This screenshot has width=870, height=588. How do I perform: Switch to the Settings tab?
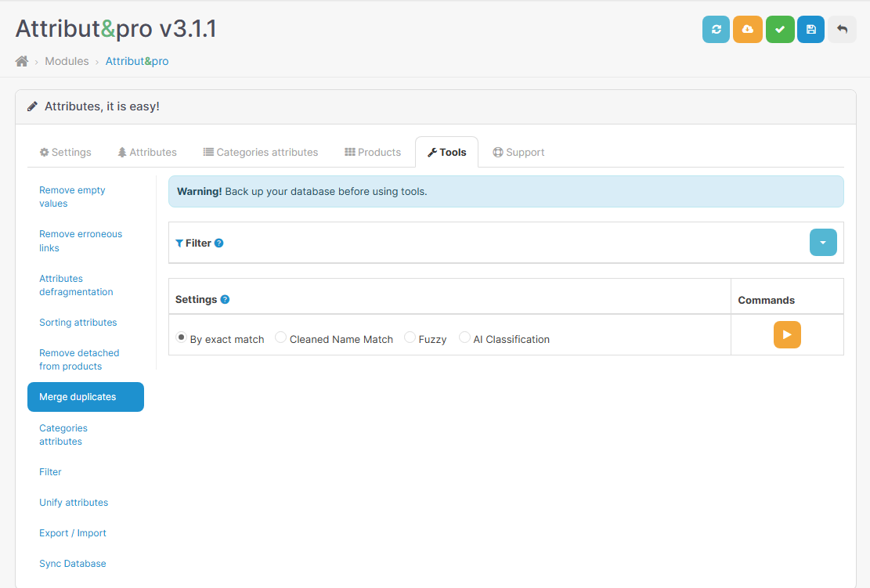pos(66,152)
